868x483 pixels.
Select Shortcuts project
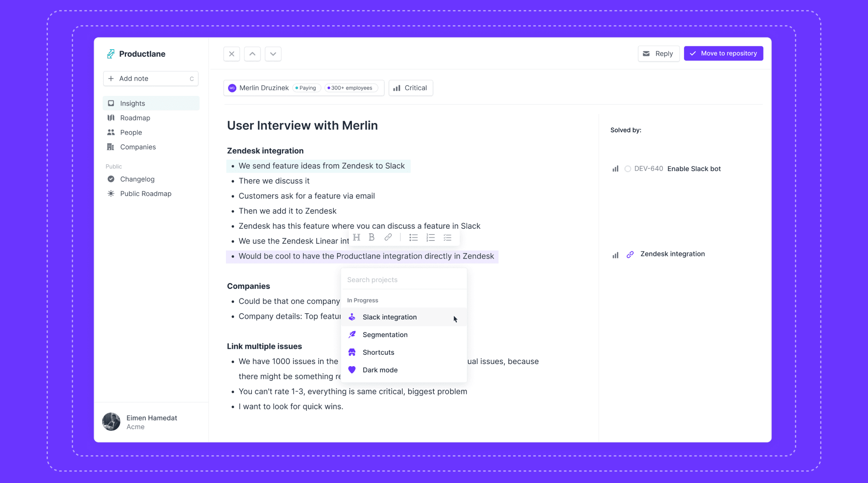pos(404,352)
